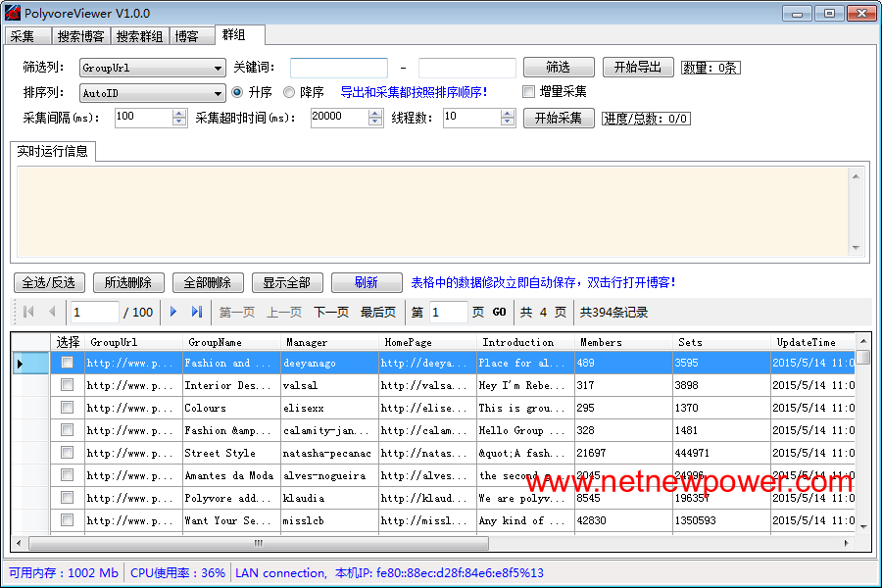Click the 所选删除 button
The height and width of the screenshot is (588, 882).
tap(128, 282)
